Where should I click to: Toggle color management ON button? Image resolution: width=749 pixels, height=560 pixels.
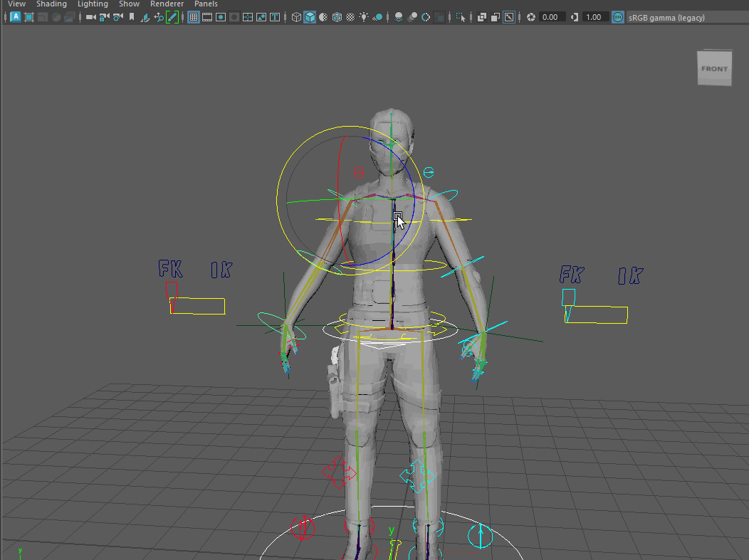(x=618, y=17)
